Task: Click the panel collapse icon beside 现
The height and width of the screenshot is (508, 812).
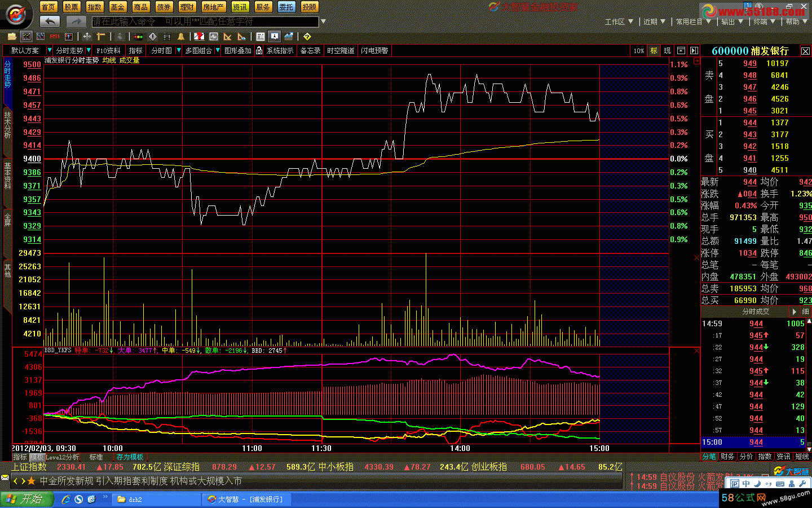Action: (x=681, y=50)
